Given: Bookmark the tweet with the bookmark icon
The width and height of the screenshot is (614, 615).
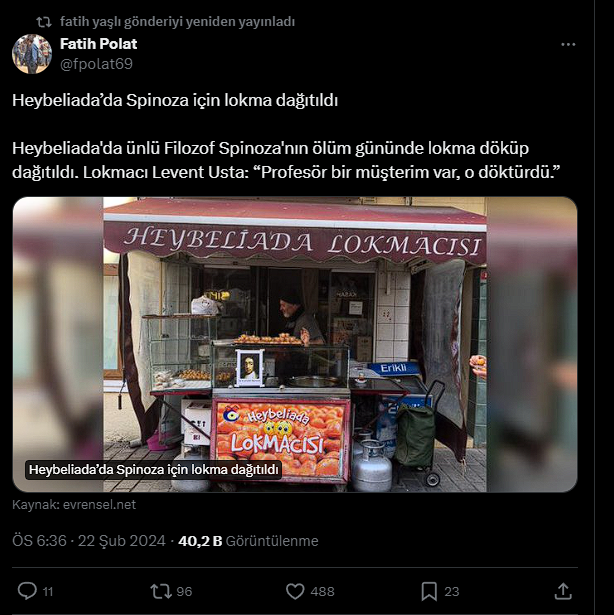Looking at the screenshot, I should 429,591.
